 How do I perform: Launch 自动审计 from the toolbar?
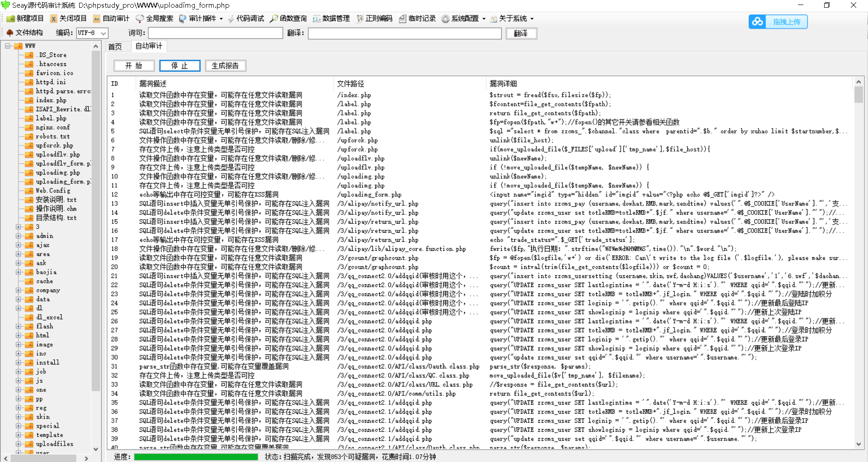tap(112, 19)
